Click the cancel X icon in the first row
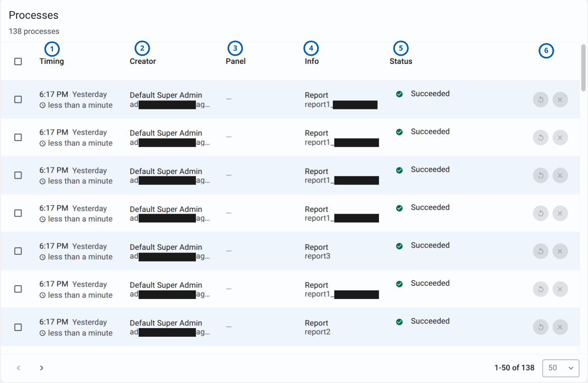Screen dimensions: 588x383 click(560, 100)
